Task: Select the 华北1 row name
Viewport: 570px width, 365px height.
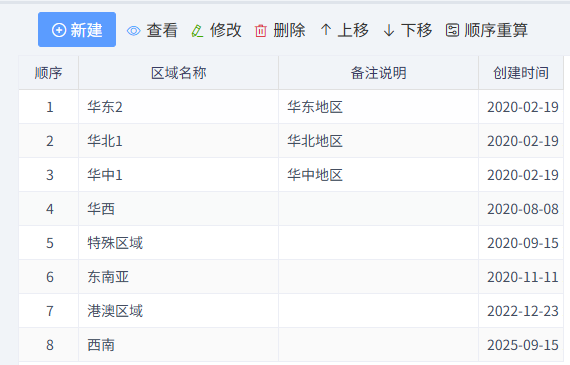Action: click(105, 141)
